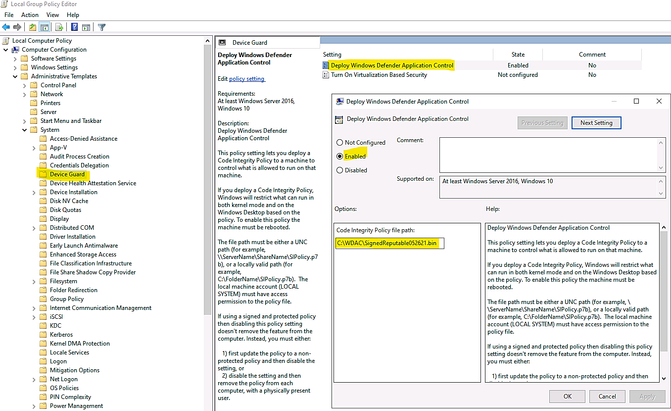Click the dialog title bar app icon

[x=340, y=101]
